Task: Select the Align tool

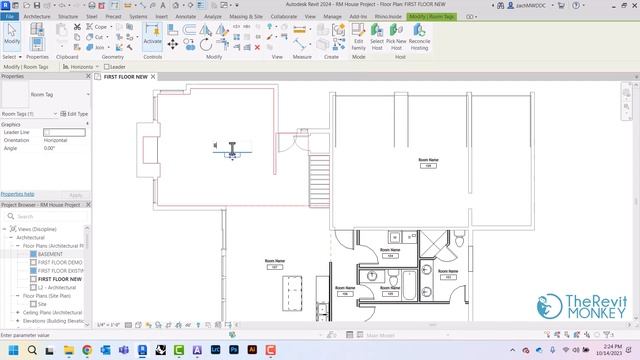Action: [x=173, y=29]
